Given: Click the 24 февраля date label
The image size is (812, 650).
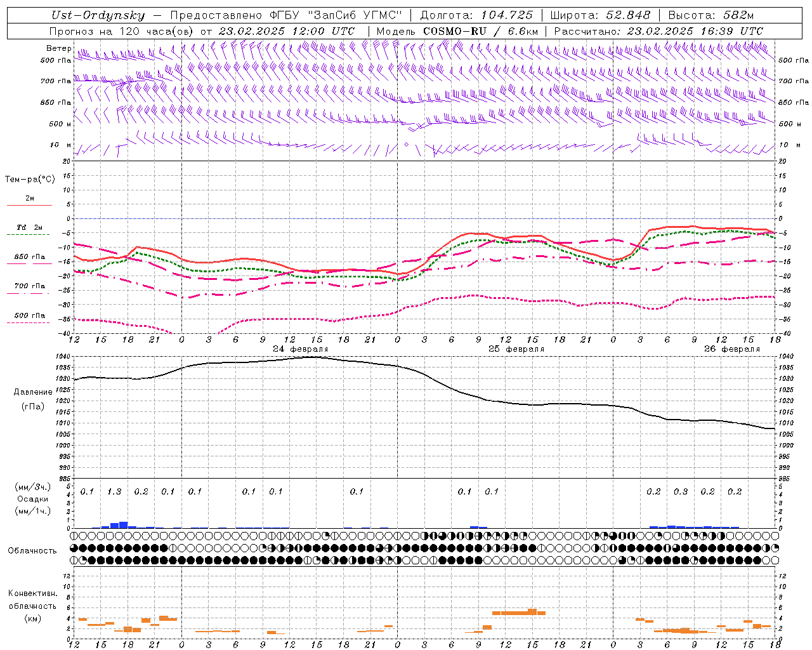Looking at the screenshot, I should (x=301, y=349).
